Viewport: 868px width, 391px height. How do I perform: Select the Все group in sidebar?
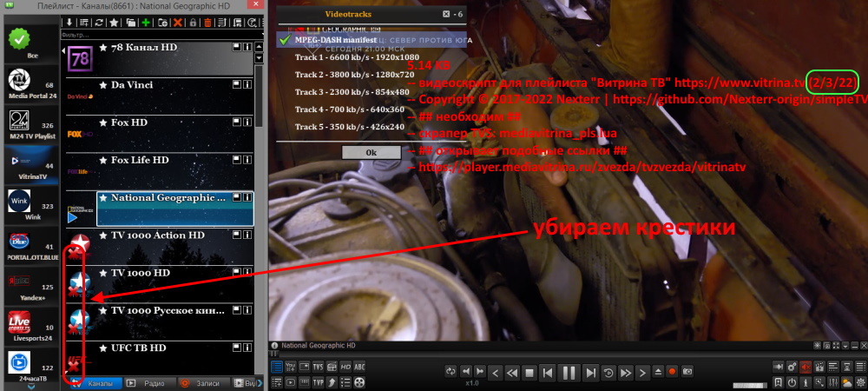click(x=31, y=43)
